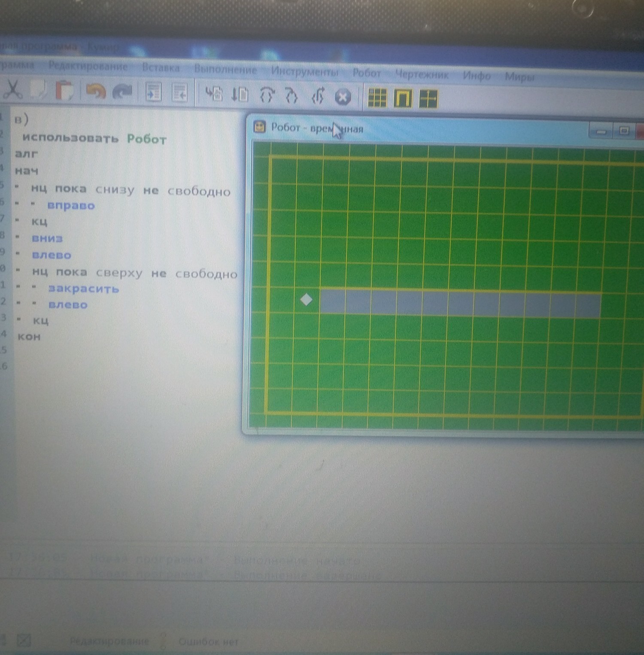The width and height of the screenshot is (644, 655).
Task: Click the Paste icon on the toolbar
Action: pos(65,92)
